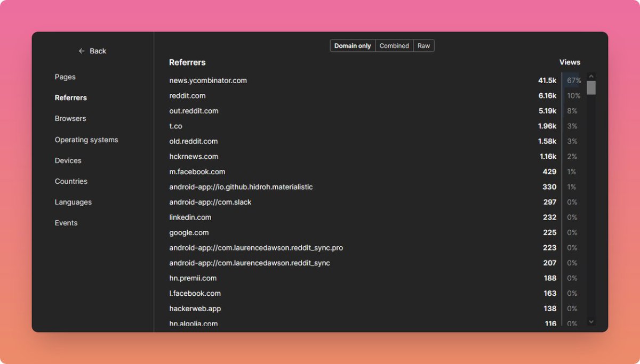Switch to the Combined view
Viewport: 640px width, 364px height.
pyautogui.click(x=394, y=46)
